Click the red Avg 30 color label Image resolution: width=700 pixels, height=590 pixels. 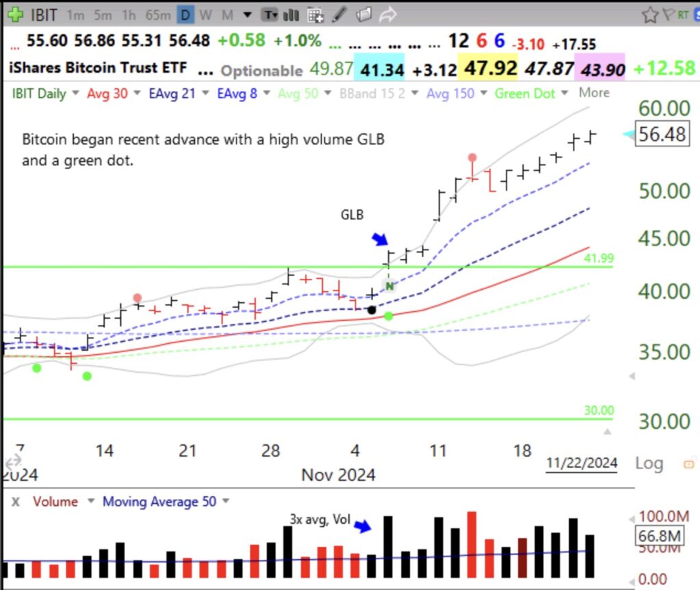[108, 93]
